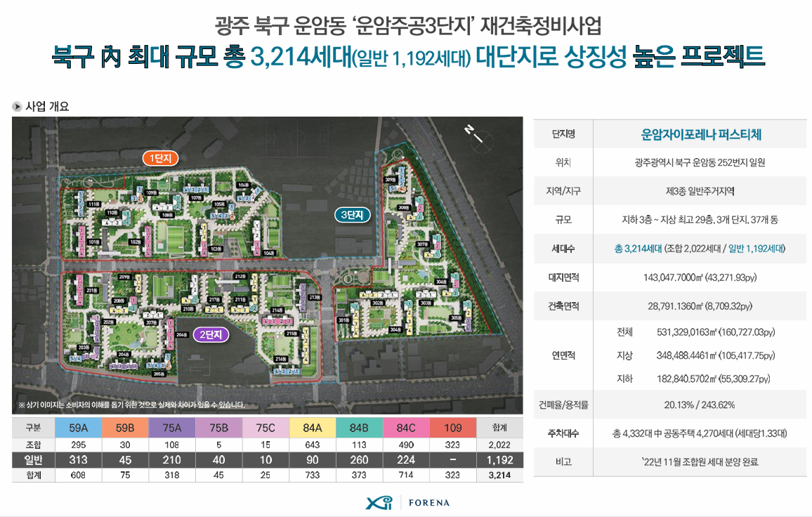Click the value 제3종 일반주거지역
Viewport: 812px width, 517px height.
(x=700, y=191)
